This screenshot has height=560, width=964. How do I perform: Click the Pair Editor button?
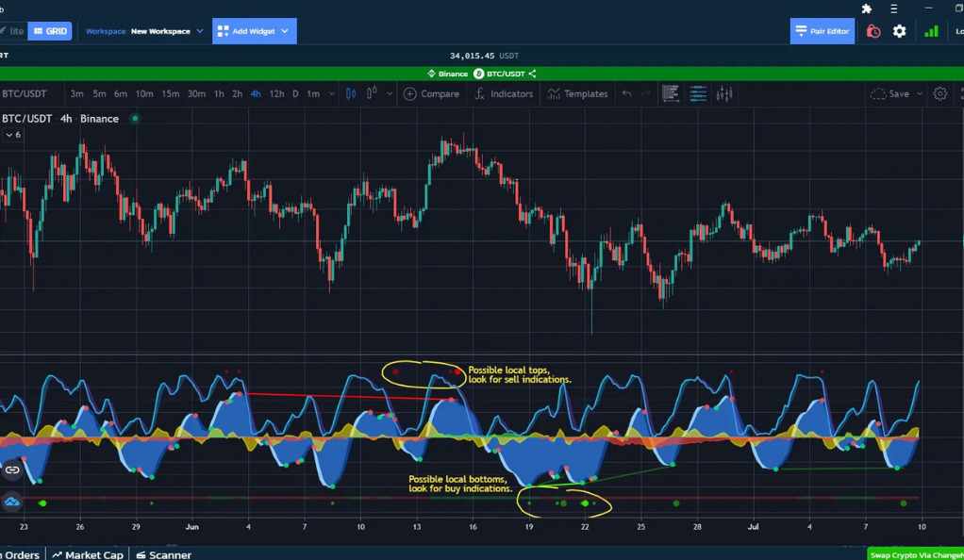[822, 31]
